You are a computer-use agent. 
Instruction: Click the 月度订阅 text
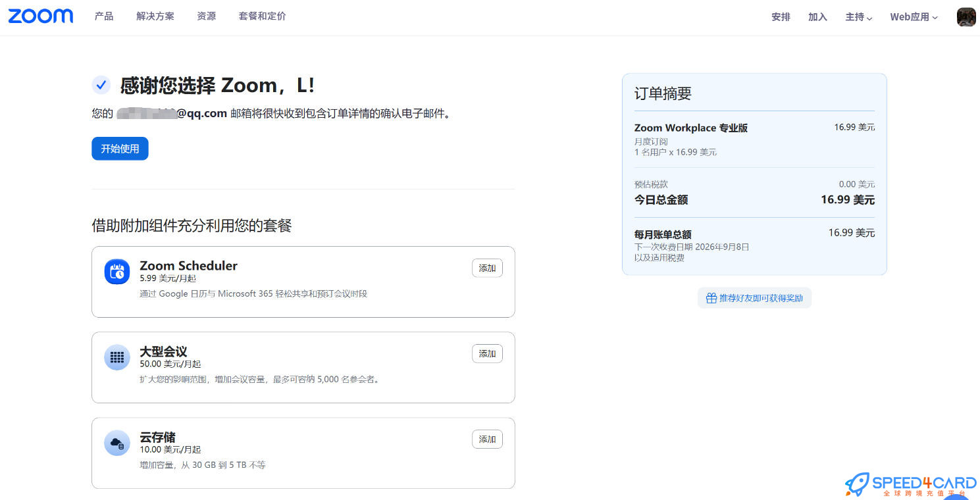[651, 141]
